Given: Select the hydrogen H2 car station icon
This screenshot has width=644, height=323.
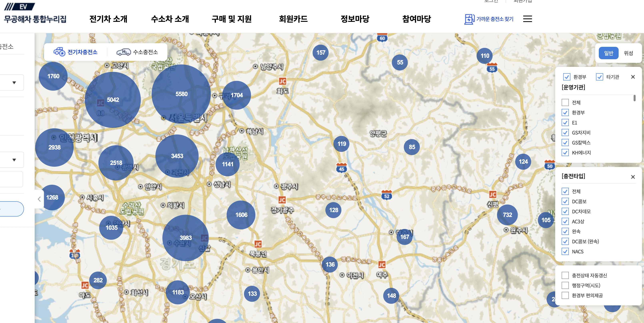Looking at the screenshot, I should coord(124,52).
